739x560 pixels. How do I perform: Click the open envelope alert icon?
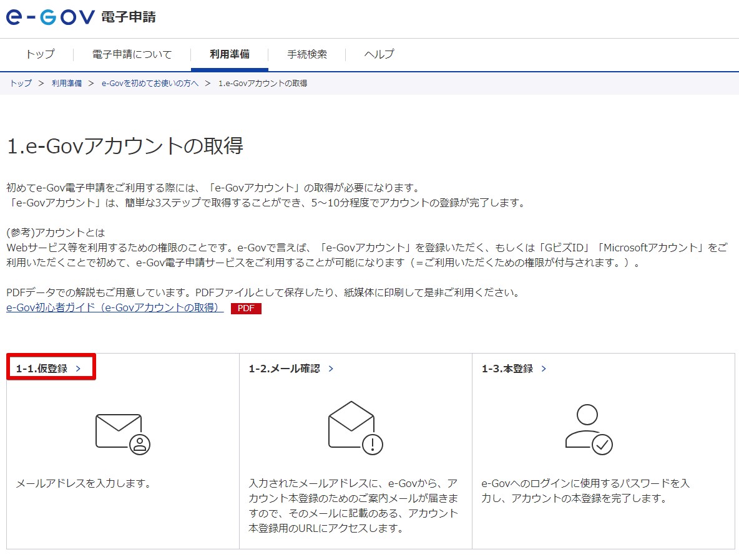pos(355,428)
